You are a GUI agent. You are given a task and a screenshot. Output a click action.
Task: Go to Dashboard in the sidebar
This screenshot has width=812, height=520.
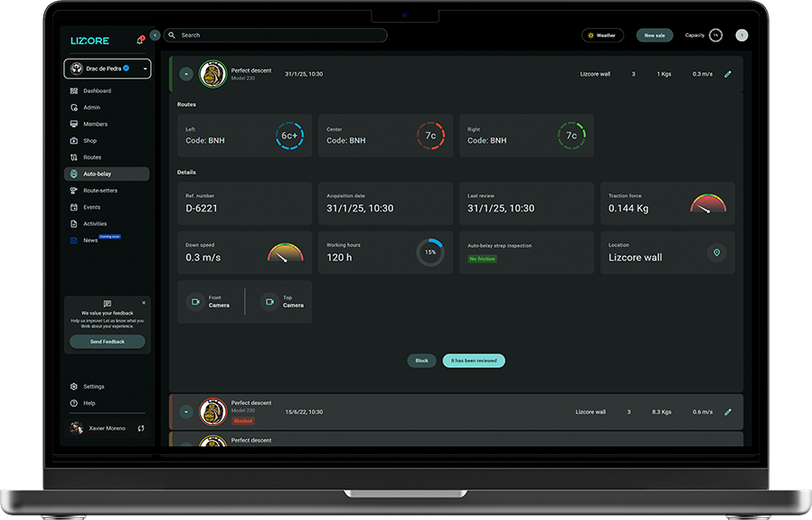coord(97,91)
